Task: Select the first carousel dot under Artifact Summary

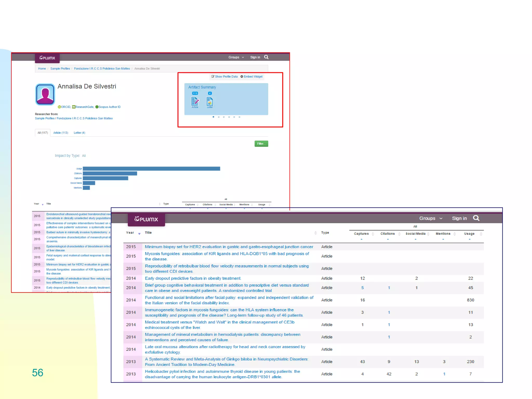Action: [x=213, y=117]
